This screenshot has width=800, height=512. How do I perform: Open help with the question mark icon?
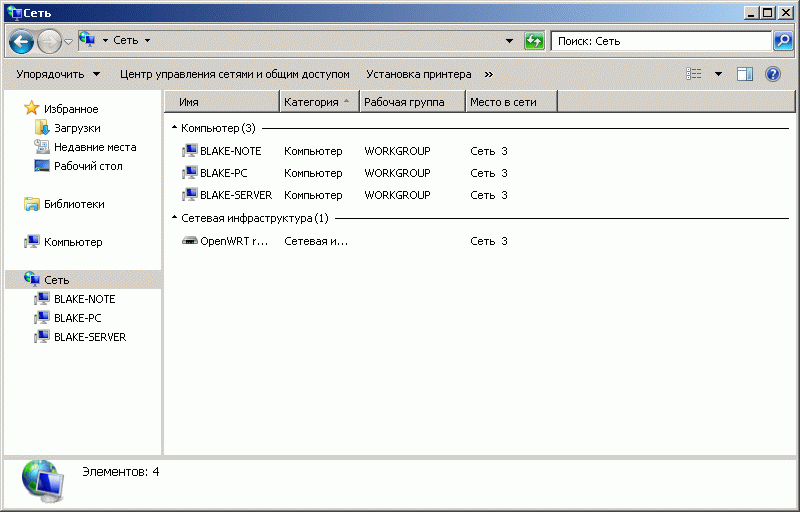(773, 74)
